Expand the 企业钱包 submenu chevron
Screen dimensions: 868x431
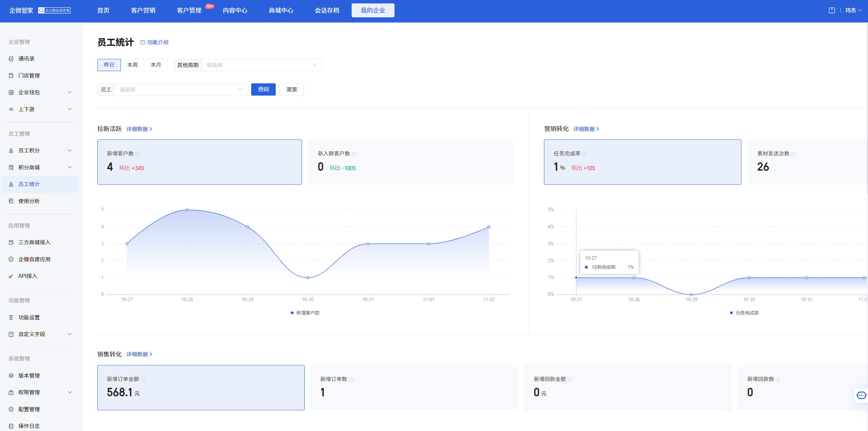point(70,93)
